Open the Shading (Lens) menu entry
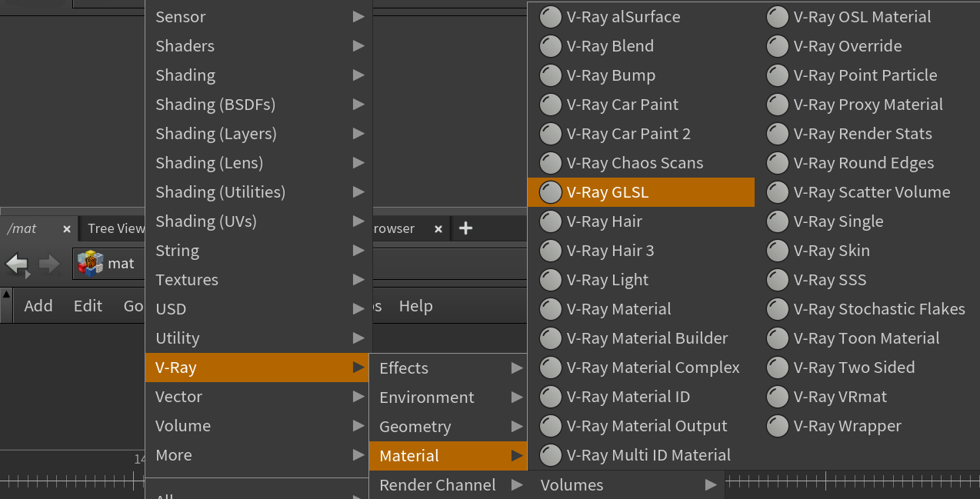The width and height of the screenshot is (980, 499). pos(259,163)
